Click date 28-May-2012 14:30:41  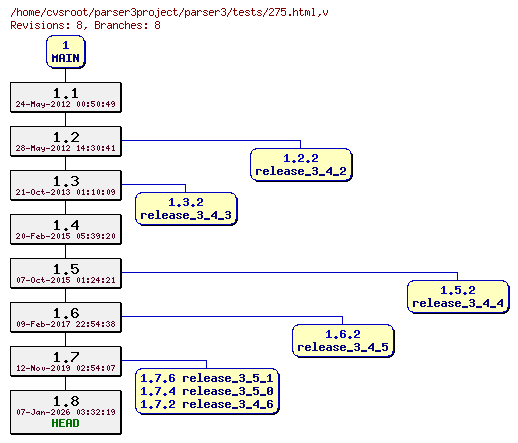coord(66,148)
